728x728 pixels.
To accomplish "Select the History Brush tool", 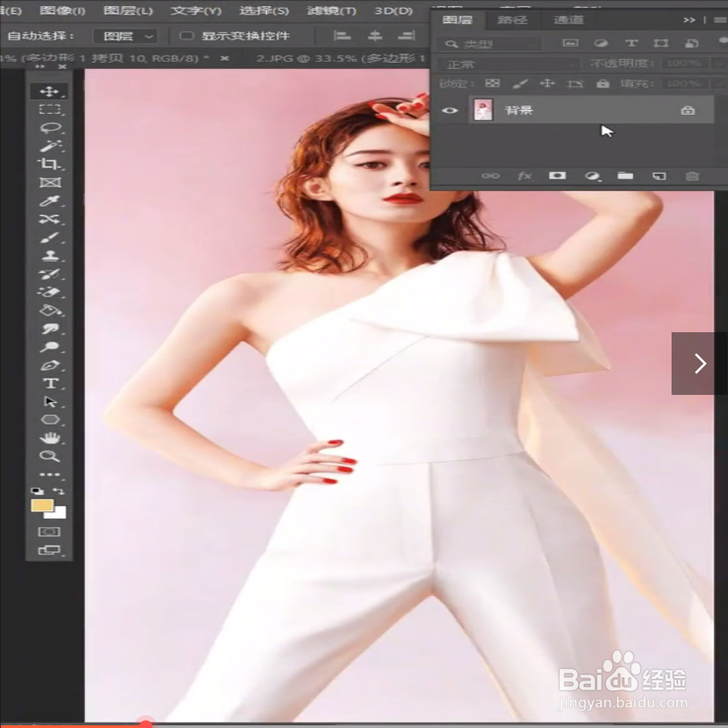I will coord(49,274).
